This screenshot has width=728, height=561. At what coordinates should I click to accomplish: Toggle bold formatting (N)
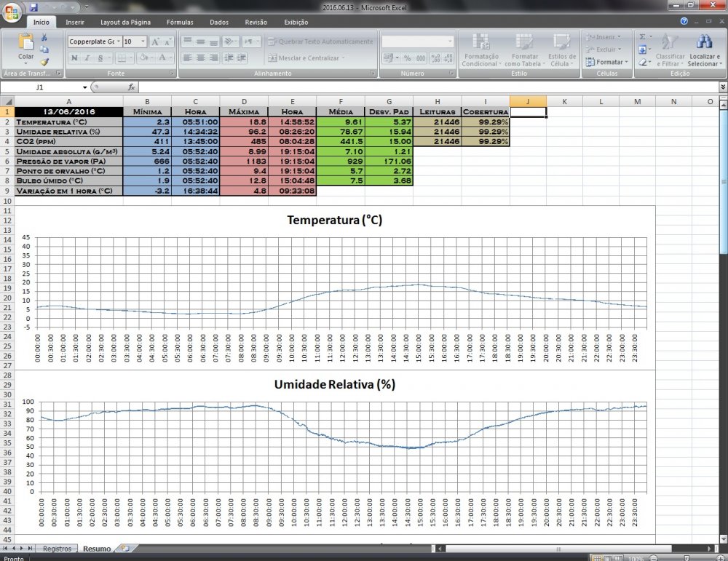(75, 57)
